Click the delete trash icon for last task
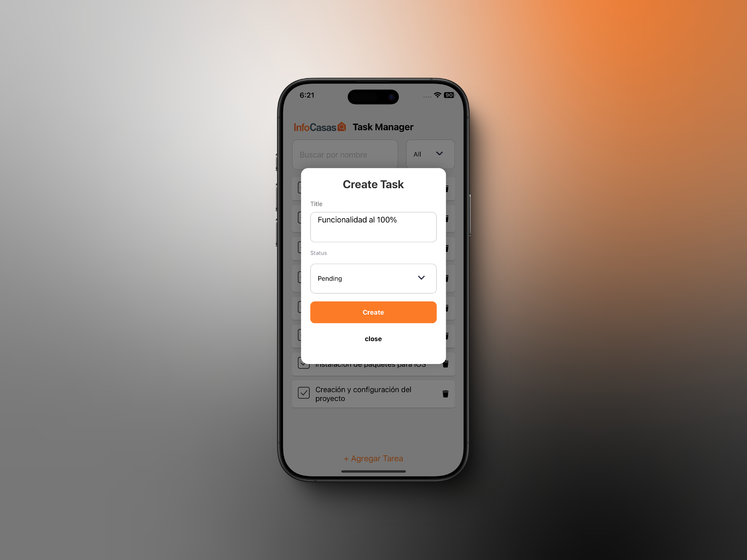The width and height of the screenshot is (747, 560). [x=446, y=393]
